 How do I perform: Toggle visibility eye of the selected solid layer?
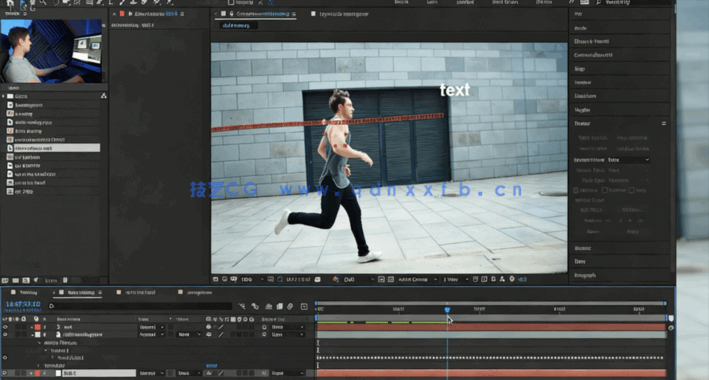coord(5,373)
